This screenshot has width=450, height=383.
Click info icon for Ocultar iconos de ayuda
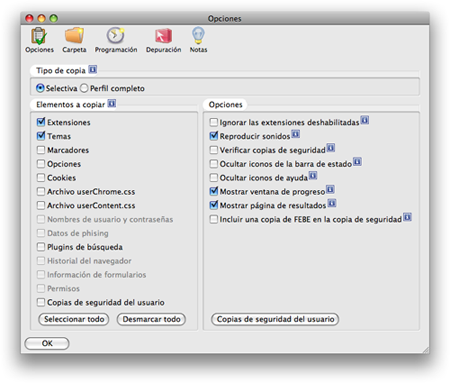pos(313,176)
